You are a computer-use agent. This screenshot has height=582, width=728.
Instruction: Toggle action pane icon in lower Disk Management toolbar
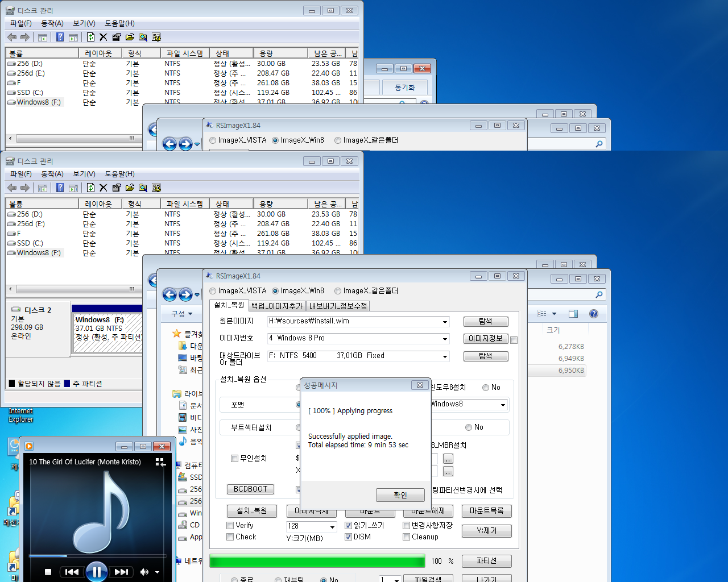point(73,188)
